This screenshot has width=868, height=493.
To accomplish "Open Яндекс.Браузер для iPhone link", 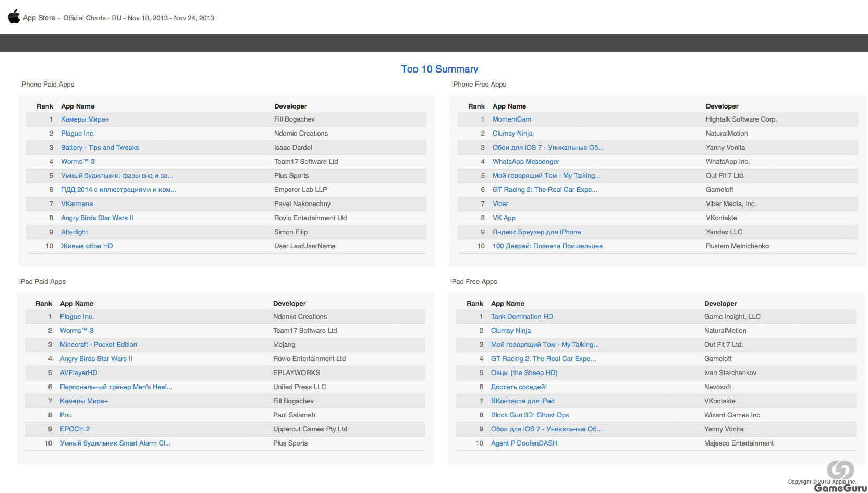I will (x=536, y=232).
